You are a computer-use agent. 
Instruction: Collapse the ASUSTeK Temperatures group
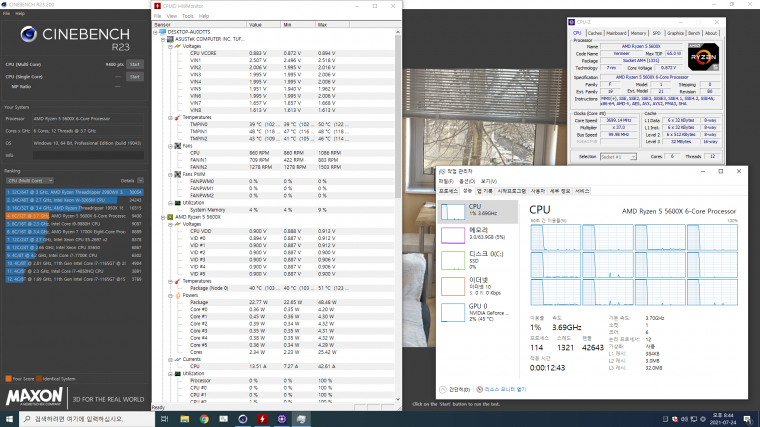pos(171,117)
